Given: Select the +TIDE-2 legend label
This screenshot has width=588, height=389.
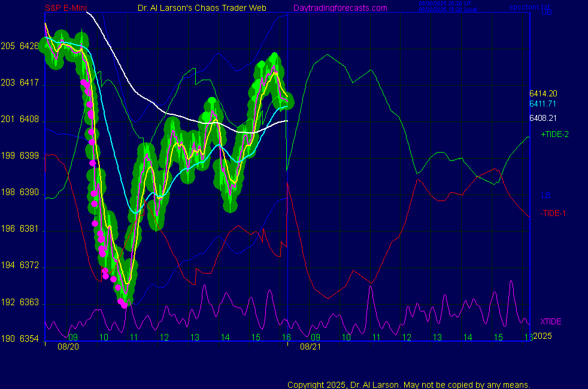Looking at the screenshot, I should [x=554, y=135].
